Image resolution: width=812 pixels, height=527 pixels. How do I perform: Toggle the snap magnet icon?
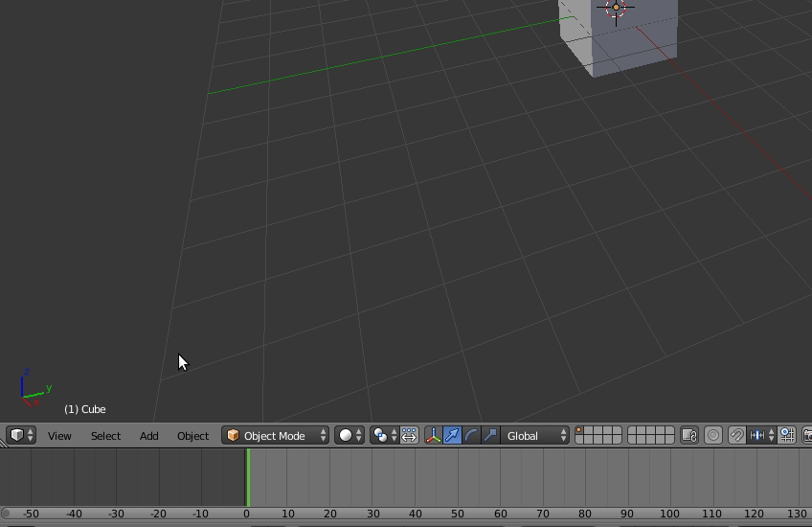735,435
